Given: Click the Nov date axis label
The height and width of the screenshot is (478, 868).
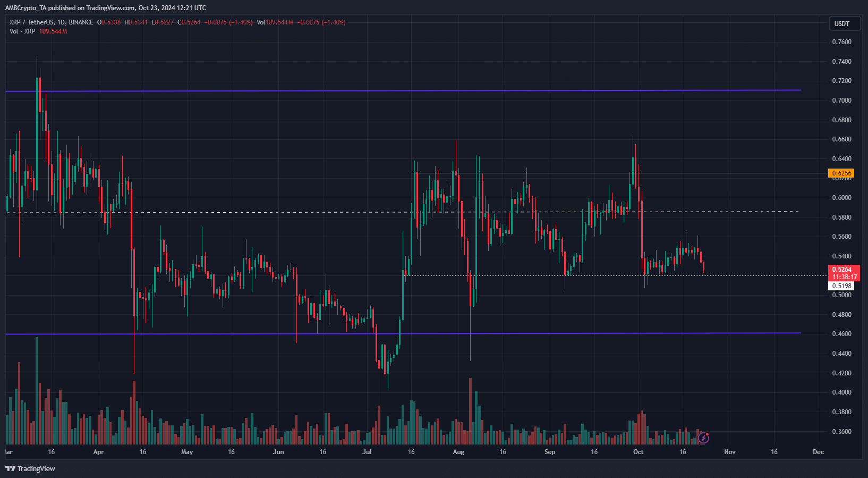Looking at the screenshot, I should (730, 452).
